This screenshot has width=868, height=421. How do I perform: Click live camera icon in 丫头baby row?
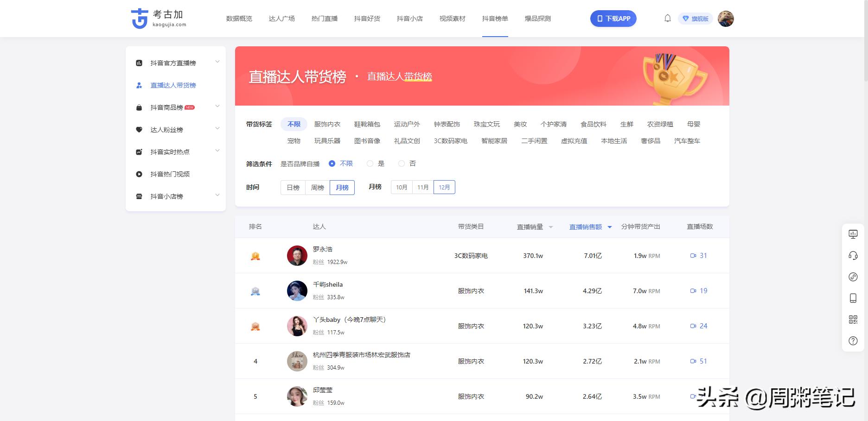693,326
